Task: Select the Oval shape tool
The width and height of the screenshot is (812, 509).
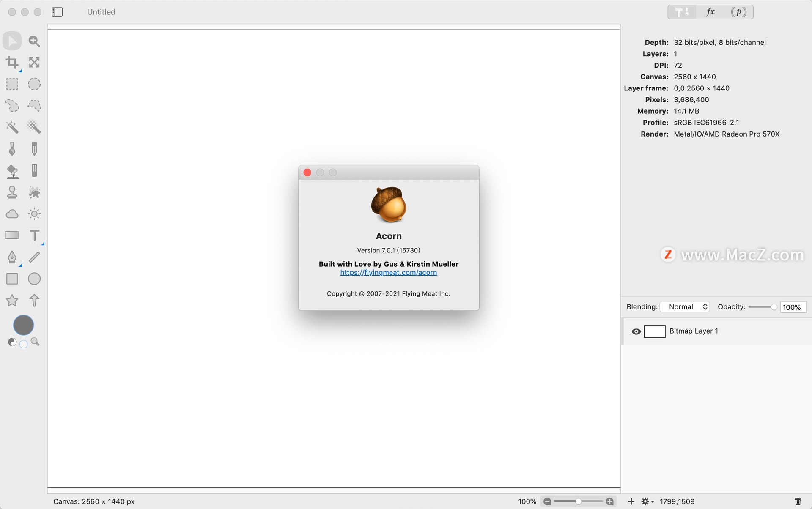Action: pyautogui.click(x=34, y=279)
